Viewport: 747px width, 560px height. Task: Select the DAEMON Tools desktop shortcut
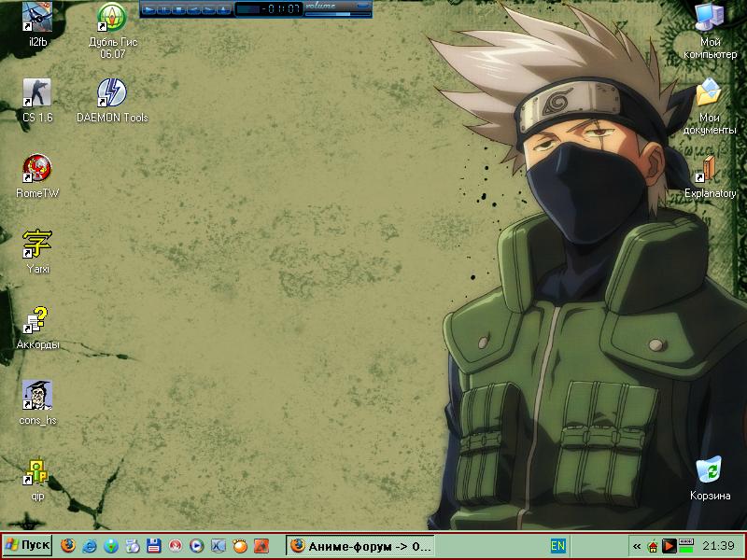(x=112, y=100)
